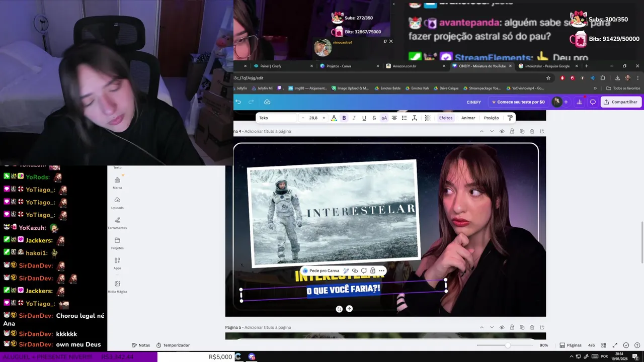Toggle bold formatting on text
This screenshot has height=362, width=644.
coord(344,118)
